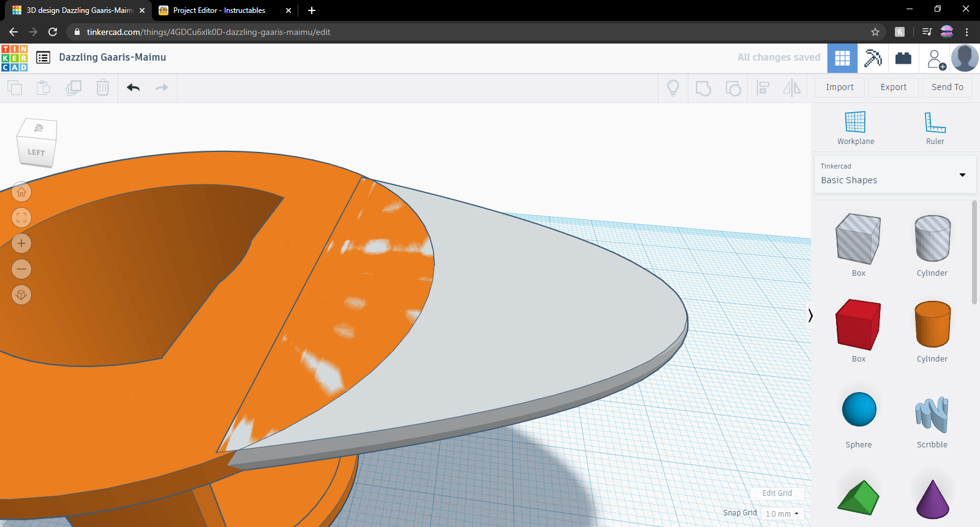Click the Edit Grid button
The width and height of the screenshot is (980, 527).
[777, 493]
